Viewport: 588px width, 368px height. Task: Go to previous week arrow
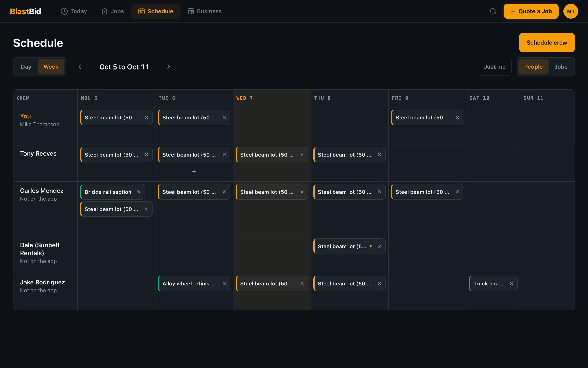pyautogui.click(x=80, y=67)
